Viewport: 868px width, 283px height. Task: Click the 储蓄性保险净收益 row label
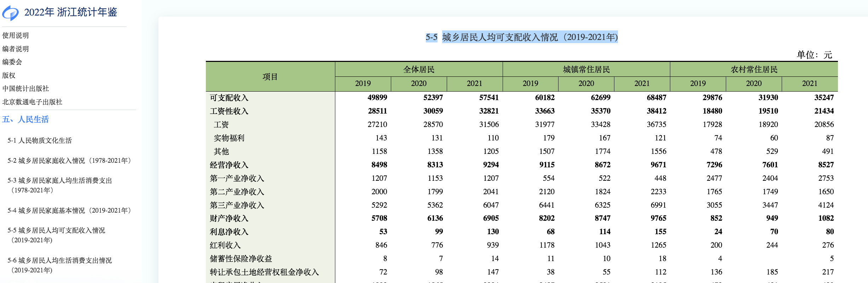tap(241, 259)
